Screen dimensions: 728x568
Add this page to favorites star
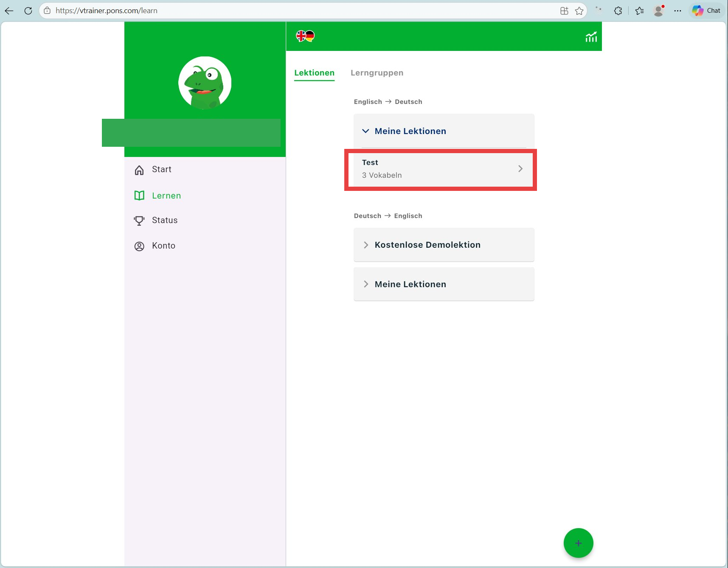click(x=579, y=11)
